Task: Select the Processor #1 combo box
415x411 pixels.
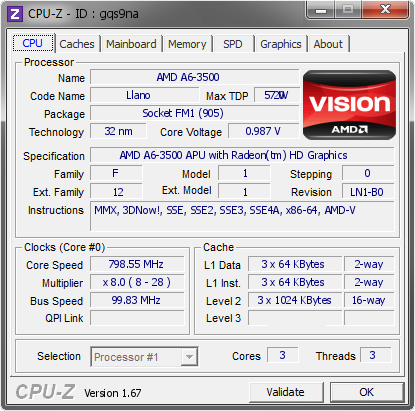Action: [x=144, y=357]
